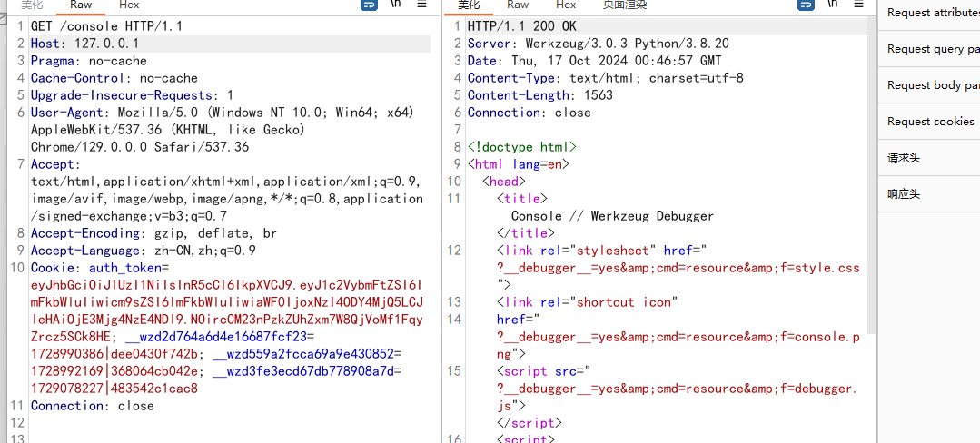Toggle word wrap icon in request panel

370,5
